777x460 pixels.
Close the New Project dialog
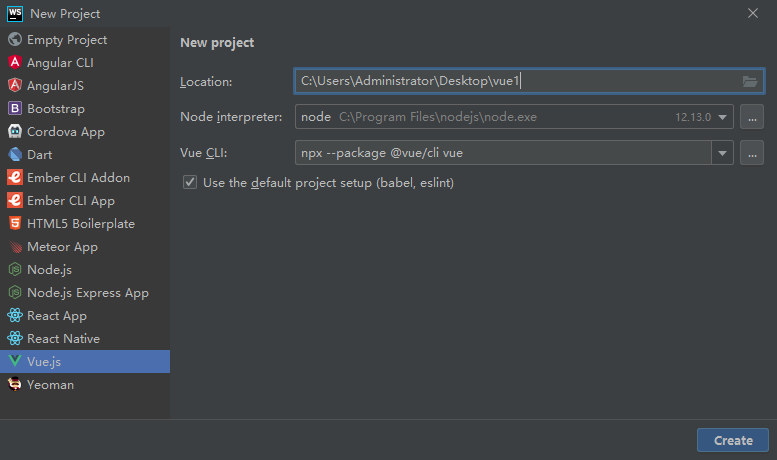[753, 13]
